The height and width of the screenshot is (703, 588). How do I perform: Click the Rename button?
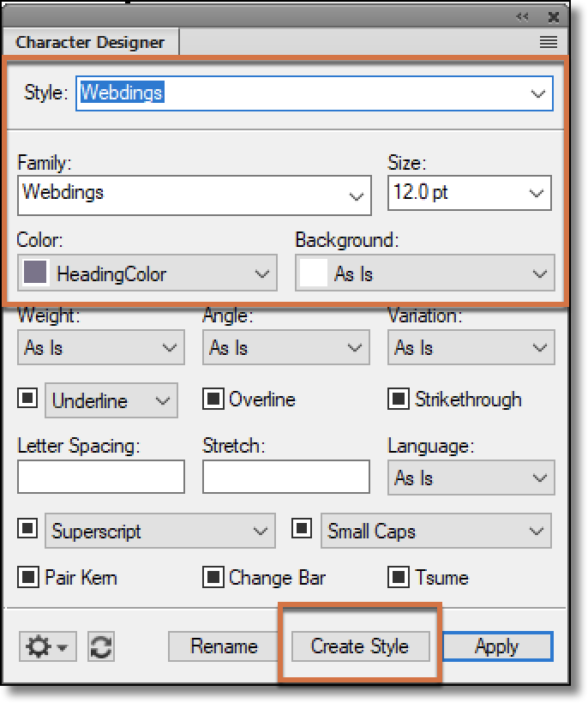pyautogui.click(x=224, y=646)
